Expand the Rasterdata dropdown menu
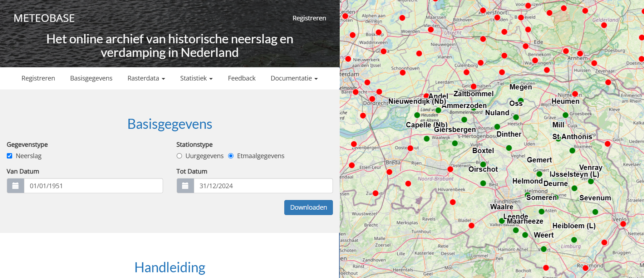This screenshot has width=644, height=278. pos(146,78)
